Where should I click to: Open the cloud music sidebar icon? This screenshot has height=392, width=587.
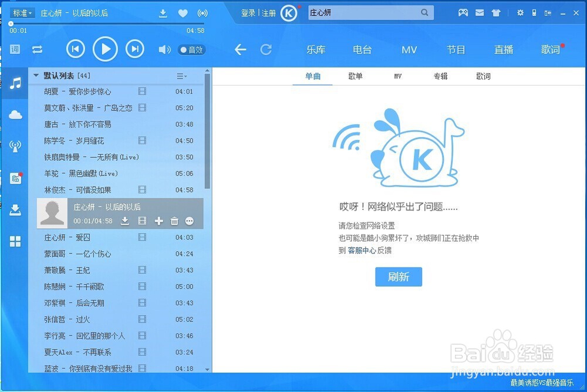point(15,114)
